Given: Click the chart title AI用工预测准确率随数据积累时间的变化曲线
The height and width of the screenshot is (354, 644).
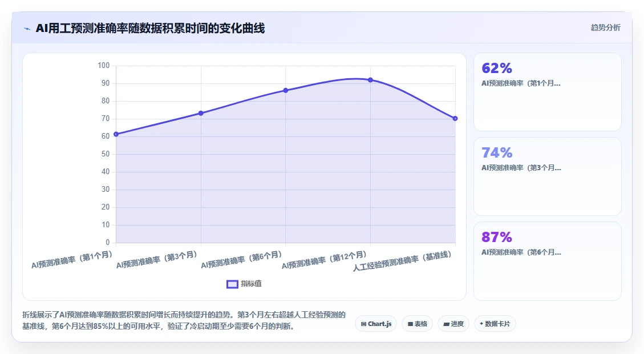Looking at the screenshot, I should [x=150, y=28].
